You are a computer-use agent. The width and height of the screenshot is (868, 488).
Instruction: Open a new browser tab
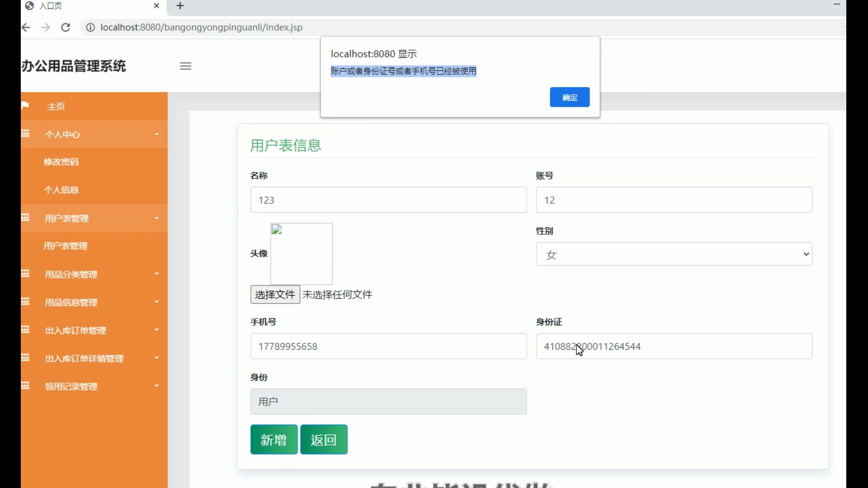[x=180, y=6]
